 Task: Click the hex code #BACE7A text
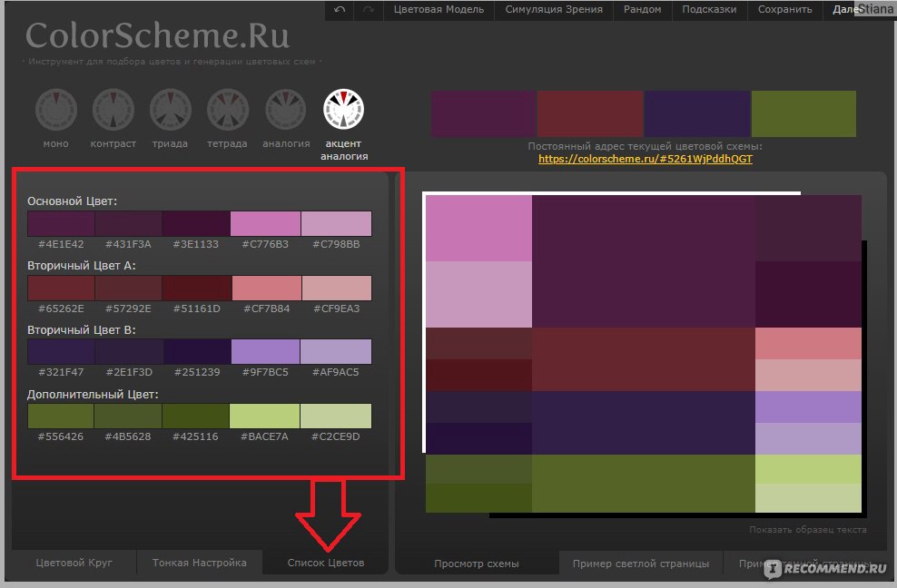pyautogui.click(x=264, y=436)
